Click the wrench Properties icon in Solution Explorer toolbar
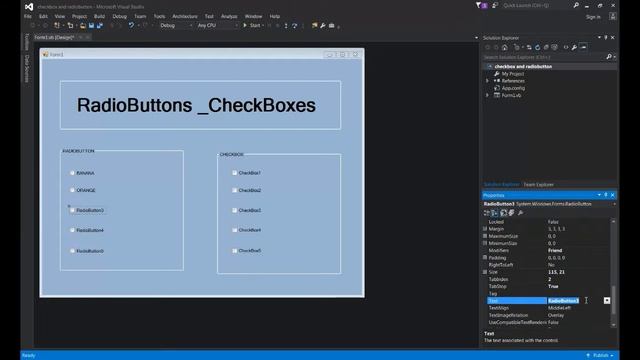This screenshot has width=640, height=360. pyautogui.click(x=574, y=47)
